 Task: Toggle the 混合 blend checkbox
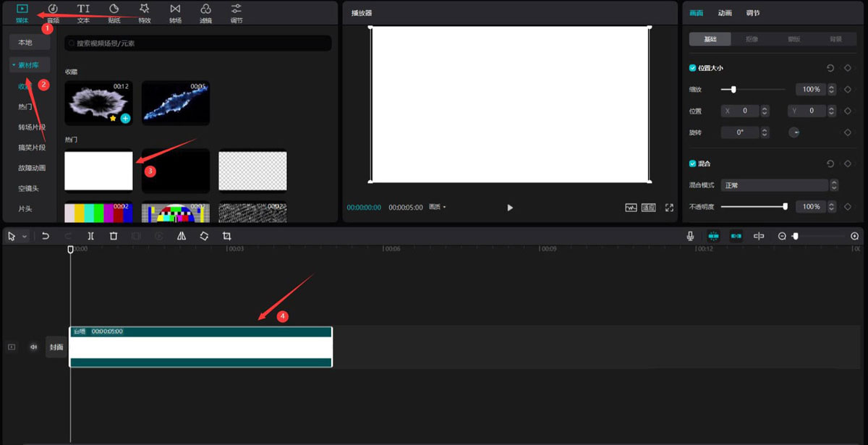(x=693, y=164)
